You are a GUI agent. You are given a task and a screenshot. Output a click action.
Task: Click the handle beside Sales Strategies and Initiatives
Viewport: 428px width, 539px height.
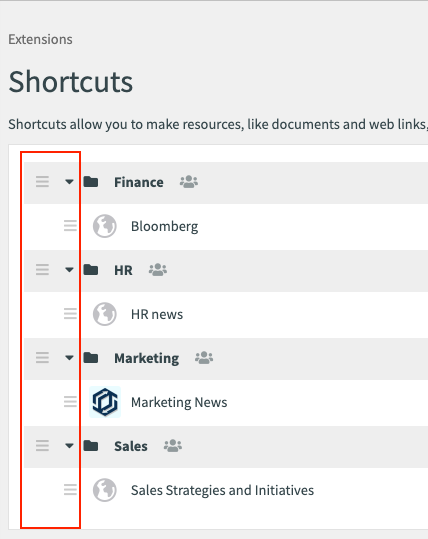[x=70, y=490]
